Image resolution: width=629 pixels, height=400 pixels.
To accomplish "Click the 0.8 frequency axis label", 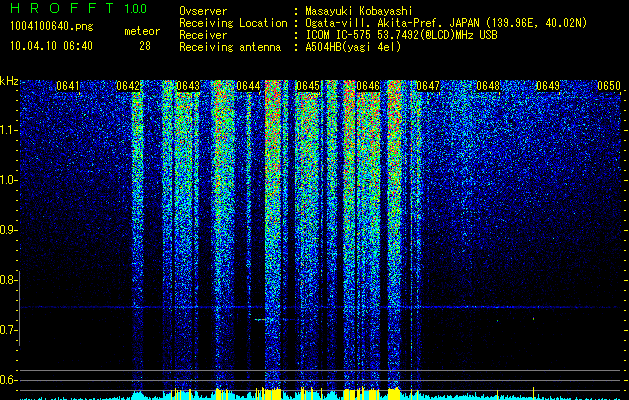I will pos(8,280).
